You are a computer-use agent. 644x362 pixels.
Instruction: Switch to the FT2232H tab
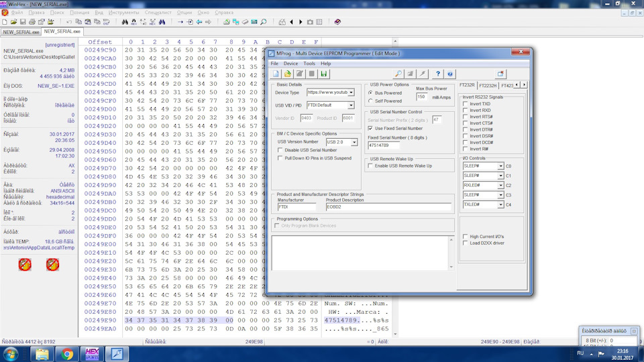pos(488,86)
